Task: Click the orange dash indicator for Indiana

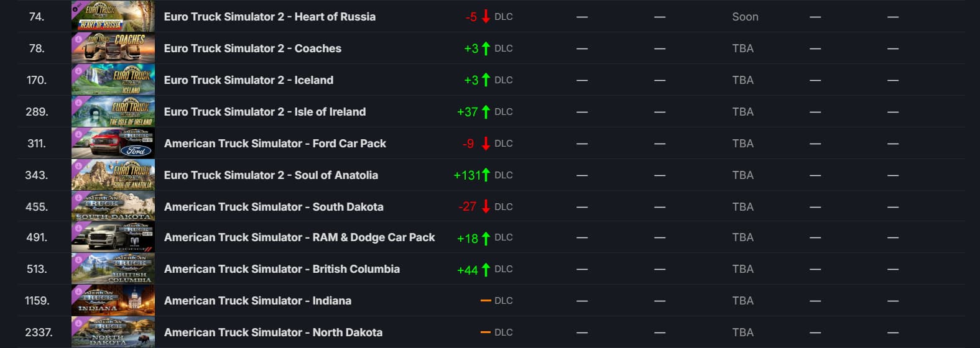Action: pyautogui.click(x=486, y=301)
